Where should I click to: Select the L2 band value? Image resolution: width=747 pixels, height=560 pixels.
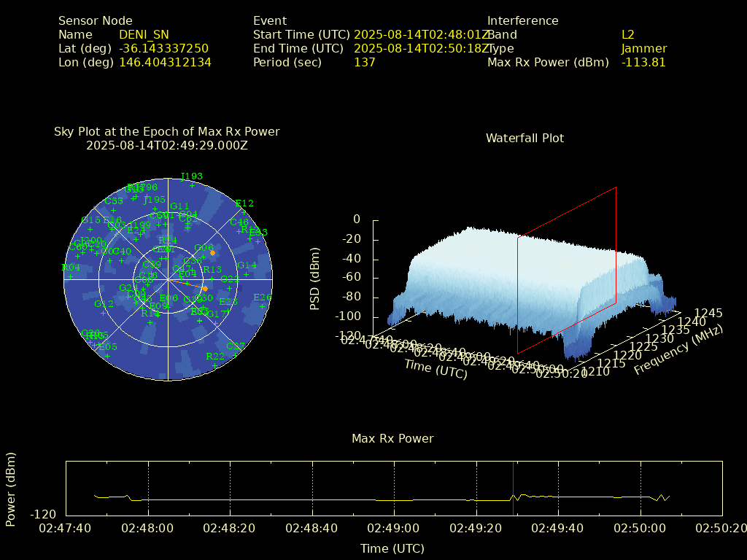[x=627, y=34]
